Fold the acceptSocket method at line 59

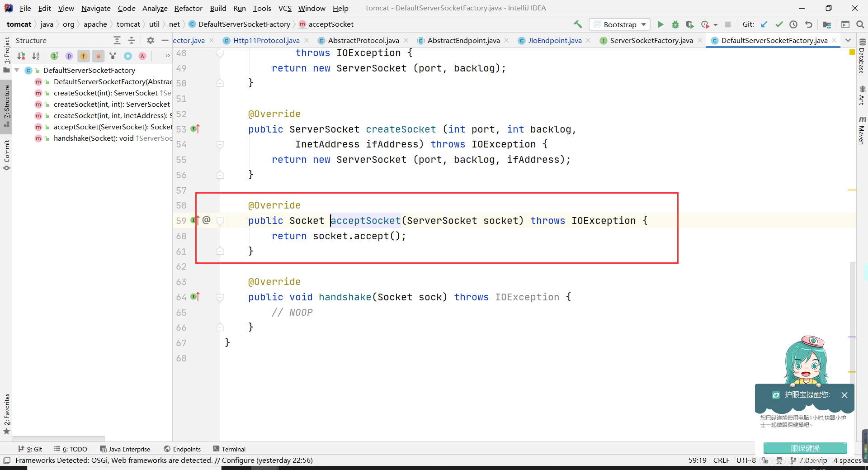pyautogui.click(x=220, y=221)
